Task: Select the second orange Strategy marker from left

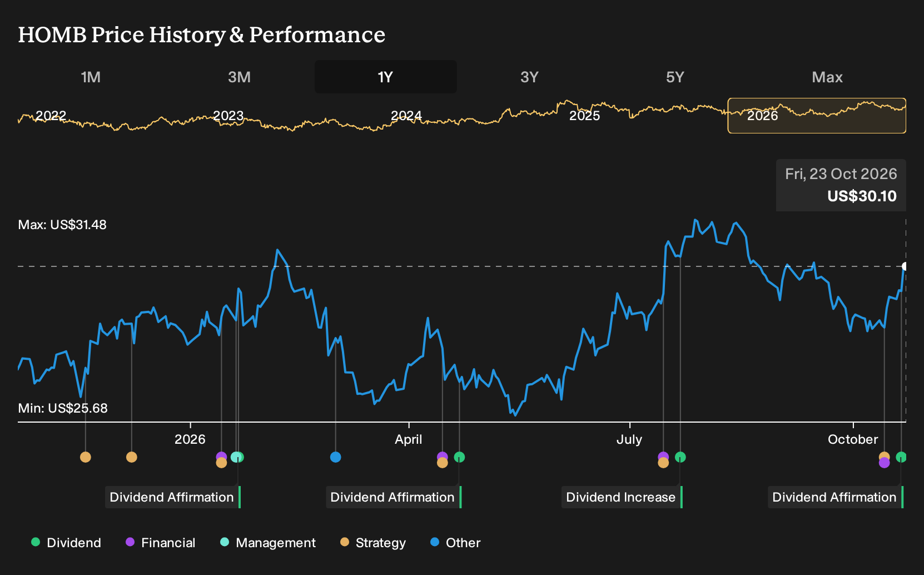Action: coord(131,457)
